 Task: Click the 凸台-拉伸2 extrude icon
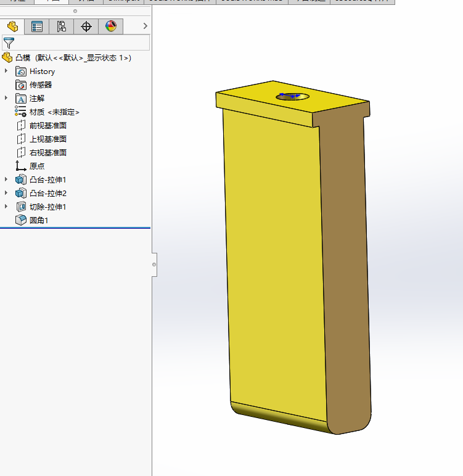(x=20, y=193)
